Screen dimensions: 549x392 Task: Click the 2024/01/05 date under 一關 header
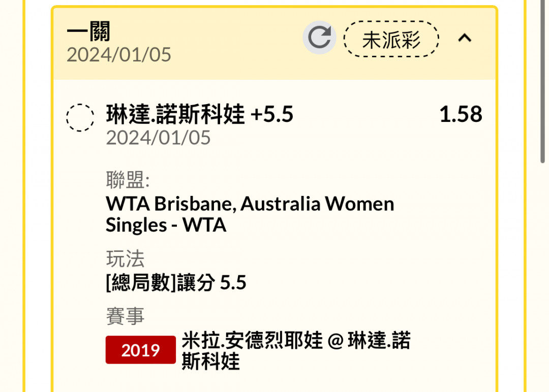118,55
